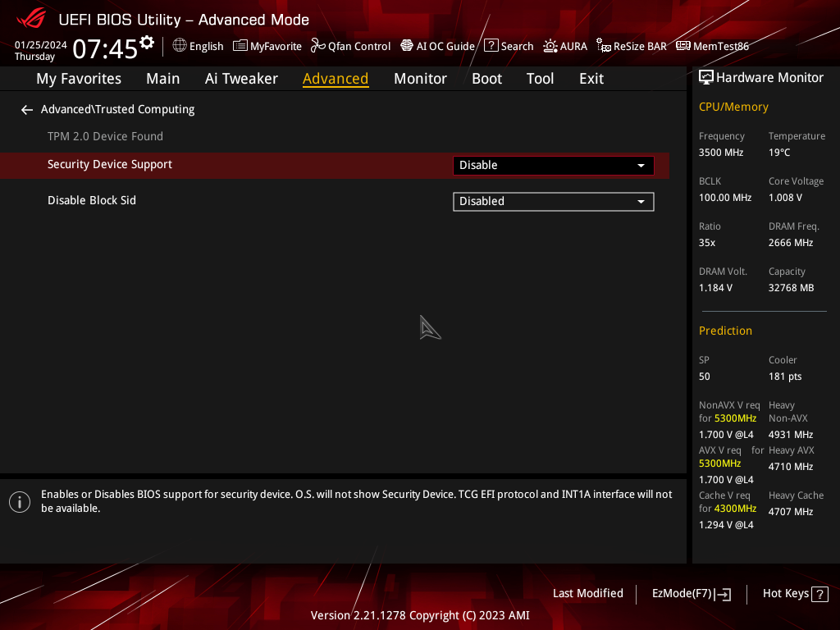This screenshot has width=840, height=630.
Task: Click the globe English language icon
Action: pos(180,46)
